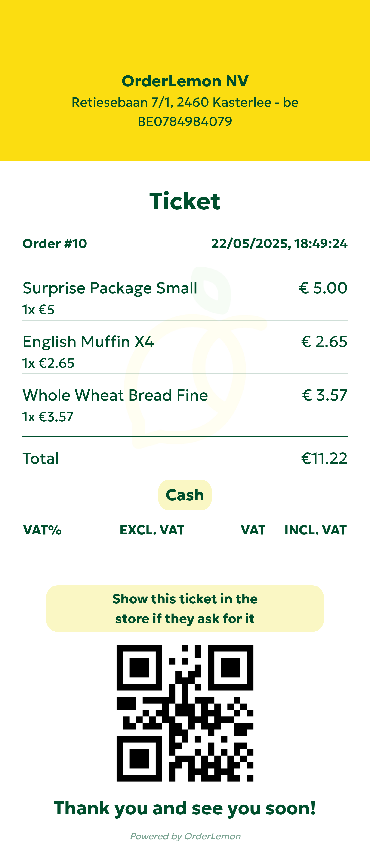Click the Ticket heading
Screen dimensions: 370x868
click(185, 201)
